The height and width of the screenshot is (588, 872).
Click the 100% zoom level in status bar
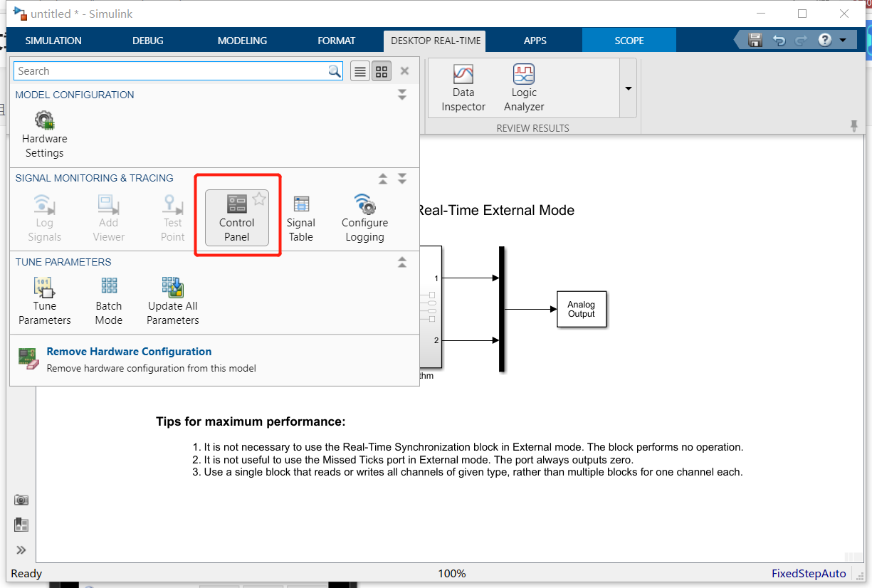coord(452,574)
